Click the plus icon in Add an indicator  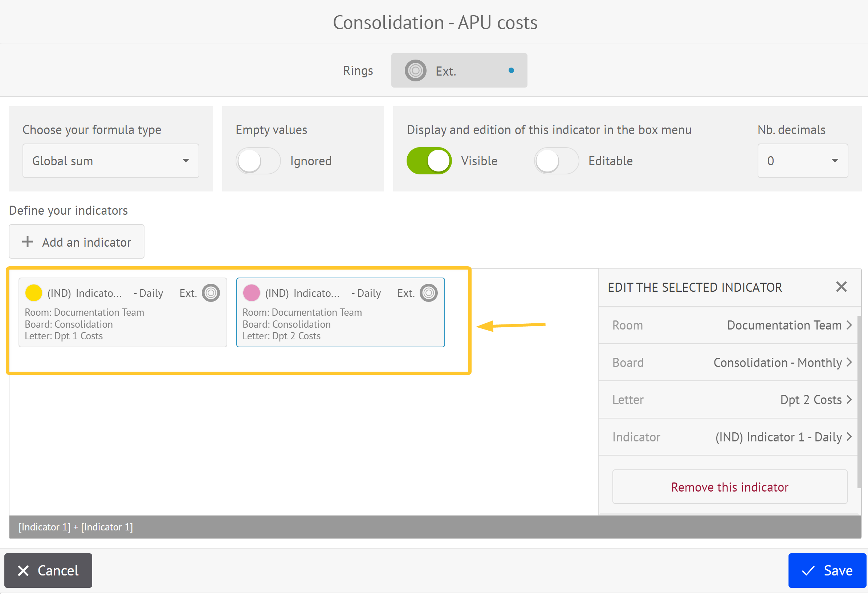coord(28,242)
